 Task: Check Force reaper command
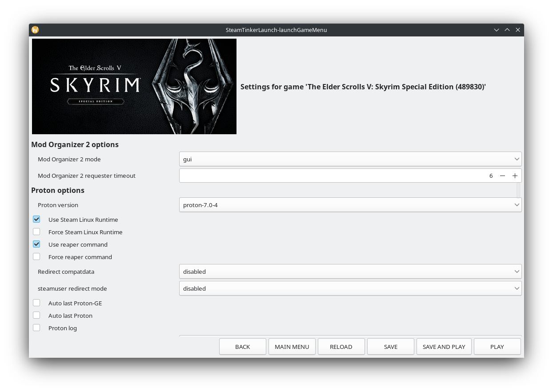pyautogui.click(x=36, y=256)
